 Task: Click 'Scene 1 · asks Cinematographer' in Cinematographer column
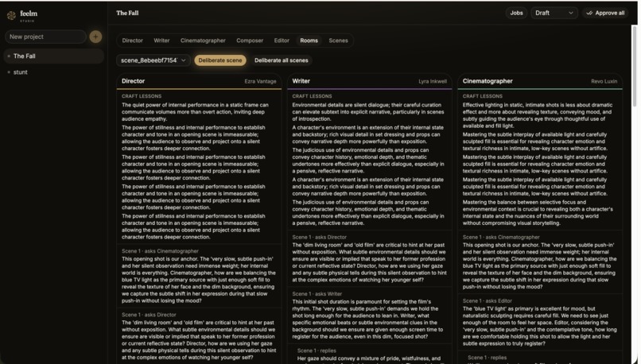pos(501,238)
